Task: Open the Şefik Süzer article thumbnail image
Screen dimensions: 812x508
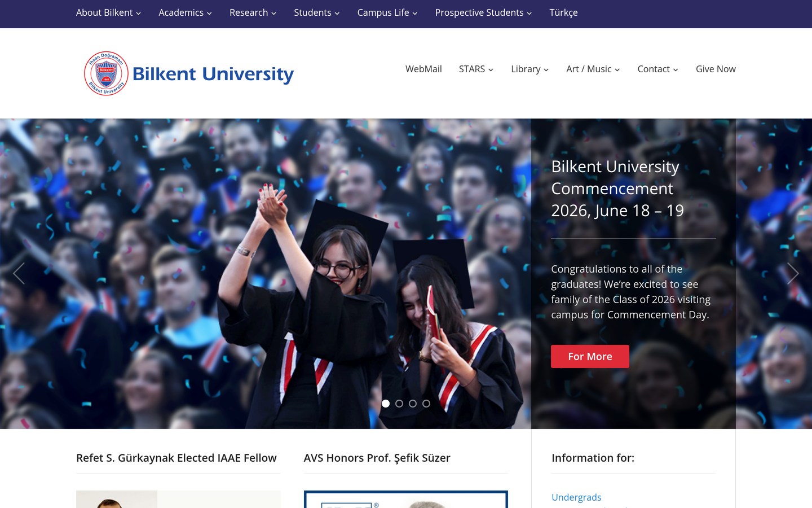Action: [406, 499]
